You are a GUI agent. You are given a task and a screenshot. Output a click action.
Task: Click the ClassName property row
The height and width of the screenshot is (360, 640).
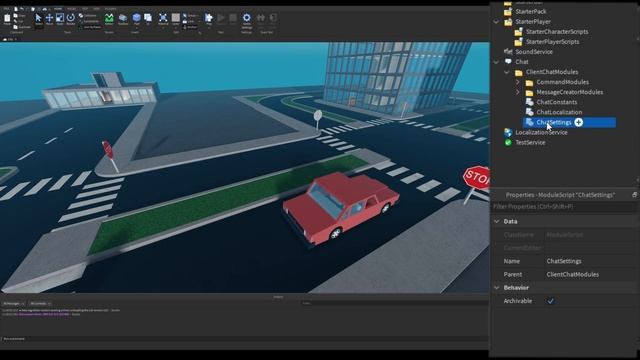tap(564, 235)
